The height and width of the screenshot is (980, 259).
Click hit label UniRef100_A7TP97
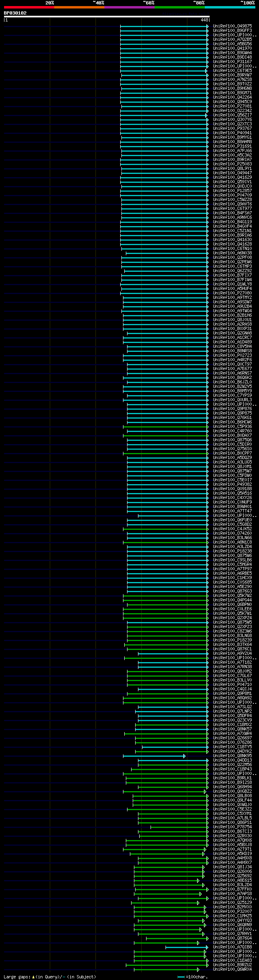pyautogui.click(x=232, y=569)
